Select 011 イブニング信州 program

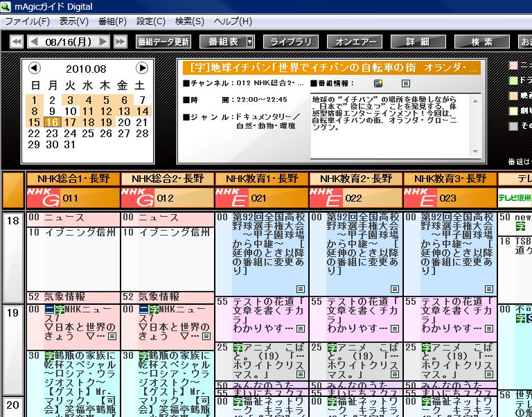click(73, 259)
